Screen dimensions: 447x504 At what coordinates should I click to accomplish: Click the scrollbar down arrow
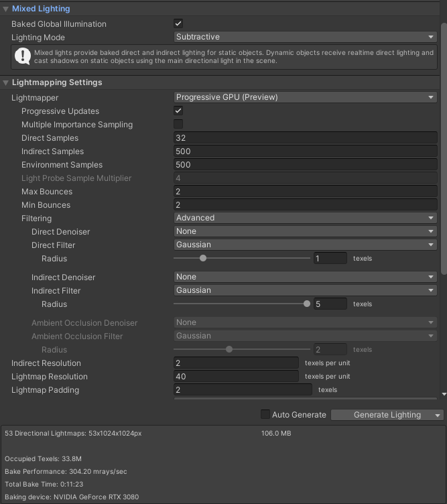point(444,394)
